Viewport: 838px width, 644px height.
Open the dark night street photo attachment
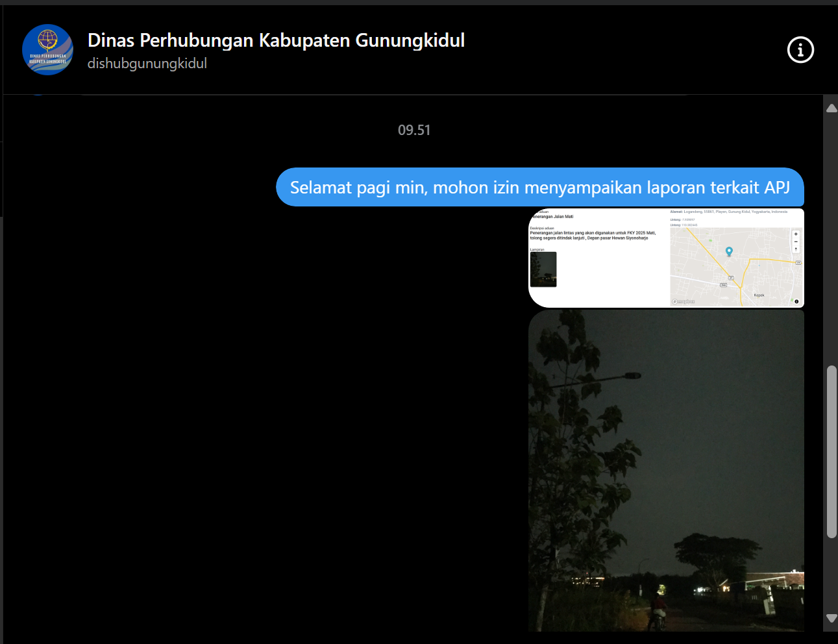[666, 471]
